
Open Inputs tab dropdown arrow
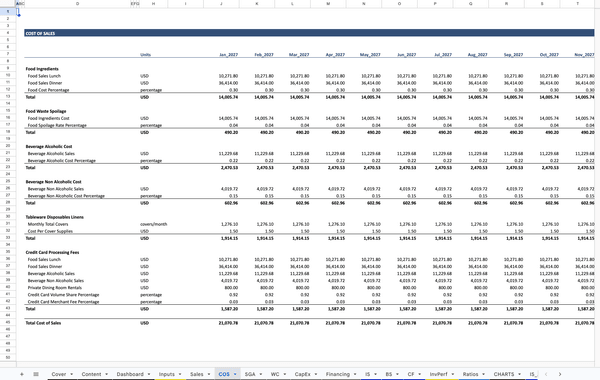[x=180, y=374]
